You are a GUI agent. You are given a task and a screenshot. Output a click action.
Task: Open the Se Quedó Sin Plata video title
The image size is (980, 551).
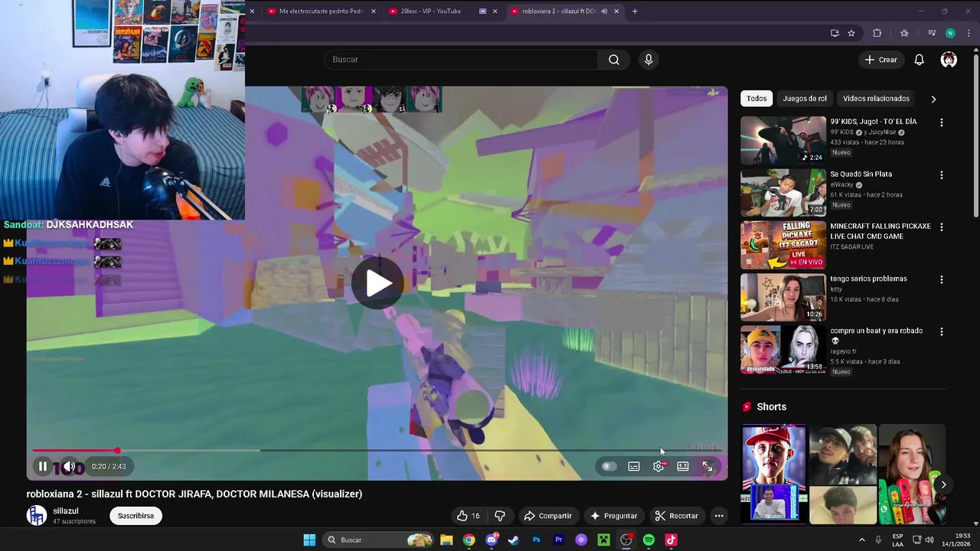(x=861, y=174)
